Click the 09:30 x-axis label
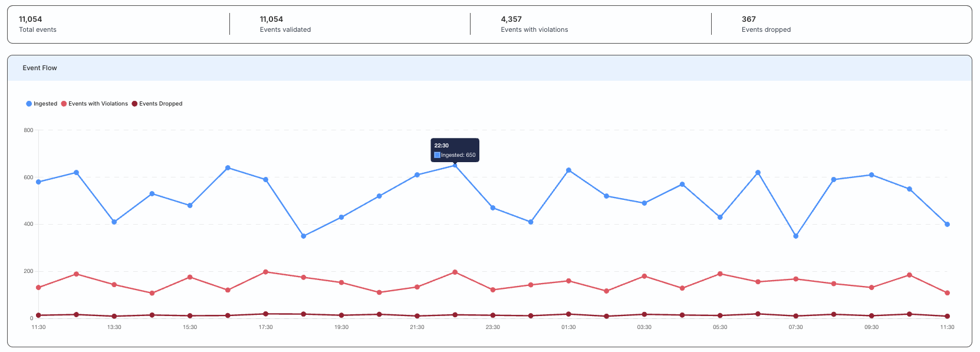 (x=872, y=327)
